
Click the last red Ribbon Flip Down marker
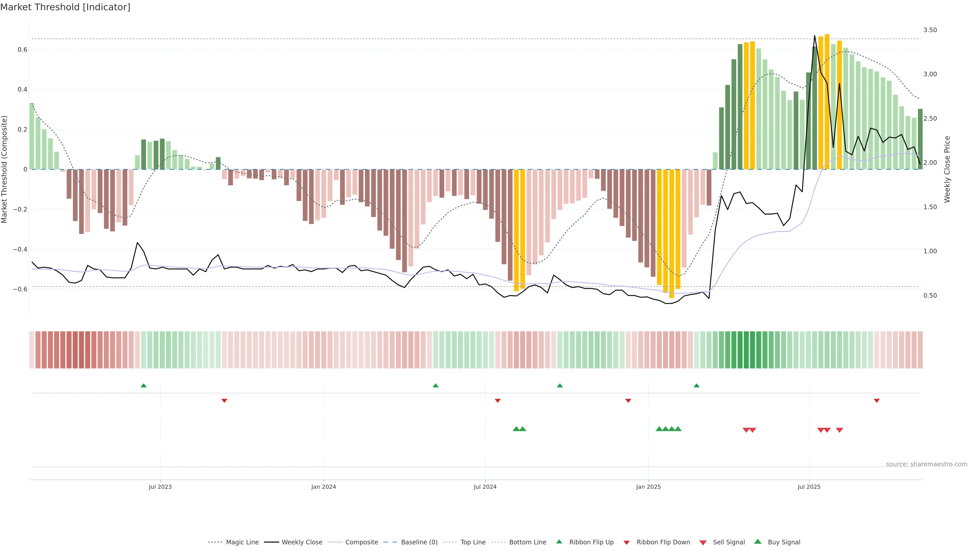tap(877, 400)
